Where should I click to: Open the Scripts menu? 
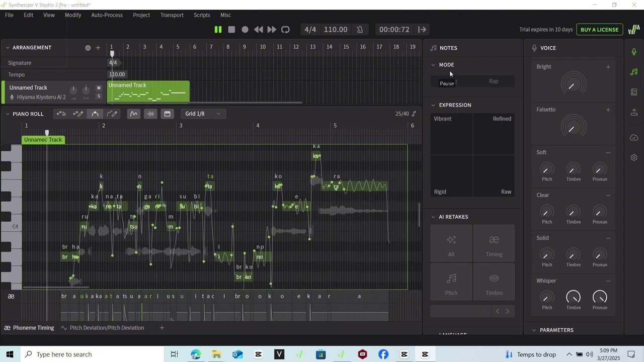[202, 15]
